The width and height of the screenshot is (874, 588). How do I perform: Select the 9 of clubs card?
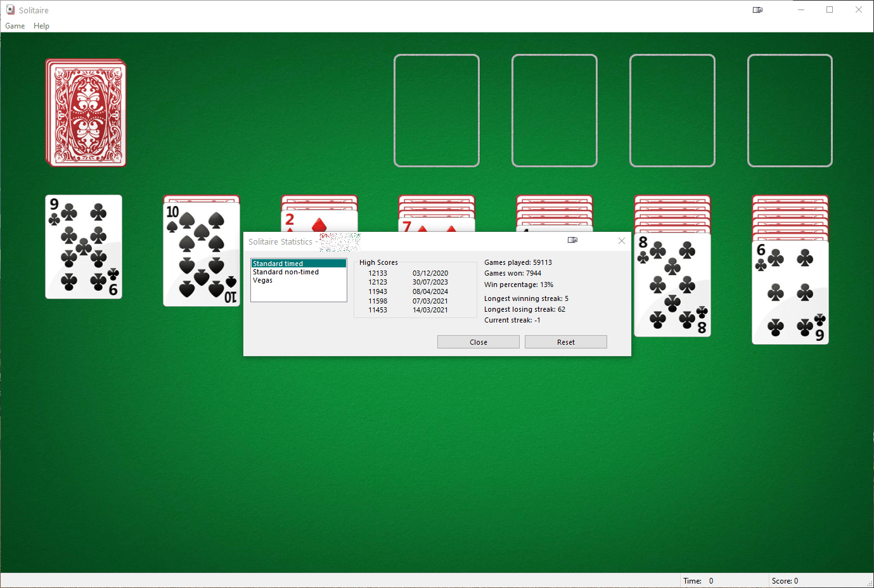click(84, 246)
